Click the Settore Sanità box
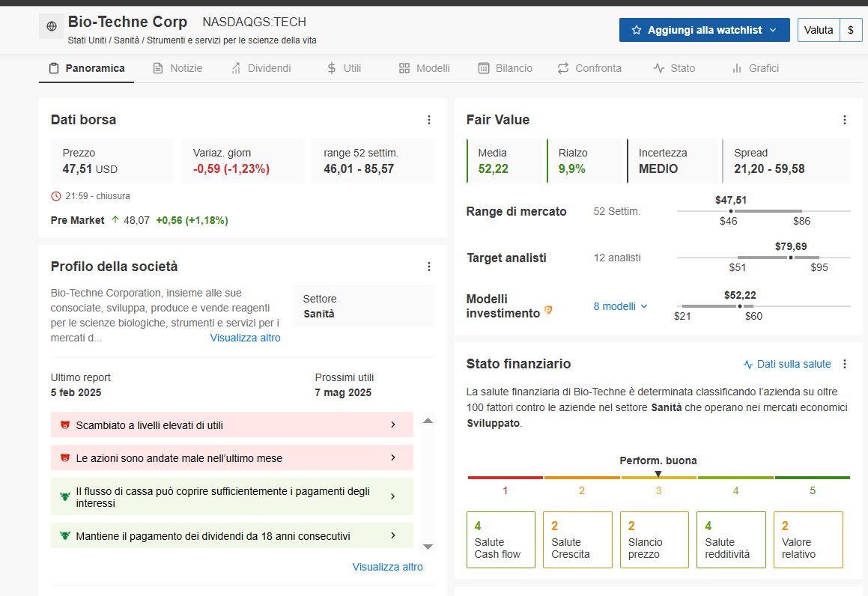The width and height of the screenshot is (868, 596). pos(364,306)
